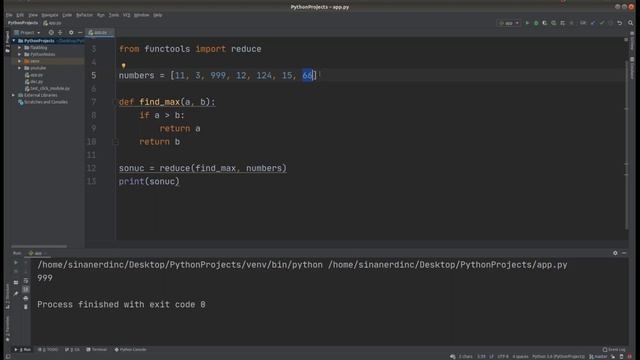
Task: Toggle soft-wrap in Run console
Action: 26,281
